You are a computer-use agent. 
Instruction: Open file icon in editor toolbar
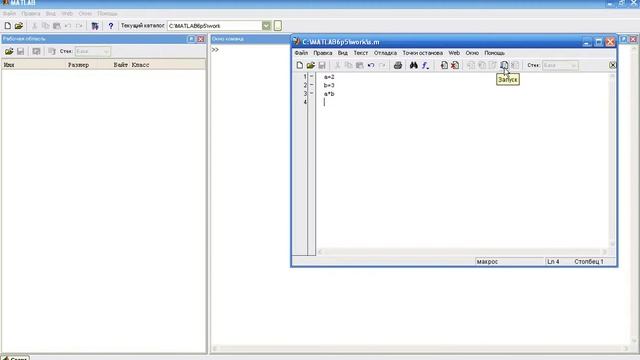[311, 65]
